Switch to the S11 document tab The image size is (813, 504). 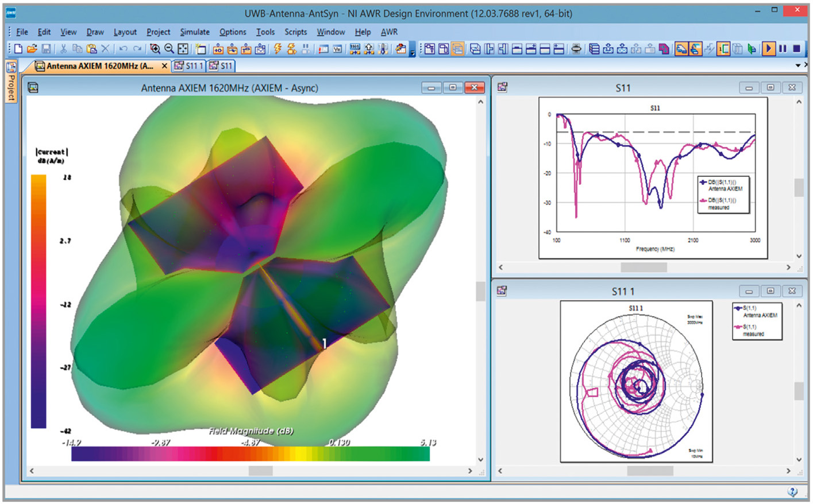click(221, 66)
